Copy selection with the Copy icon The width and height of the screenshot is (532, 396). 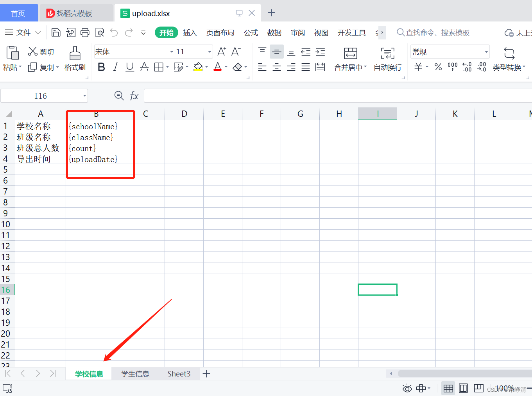(32, 67)
